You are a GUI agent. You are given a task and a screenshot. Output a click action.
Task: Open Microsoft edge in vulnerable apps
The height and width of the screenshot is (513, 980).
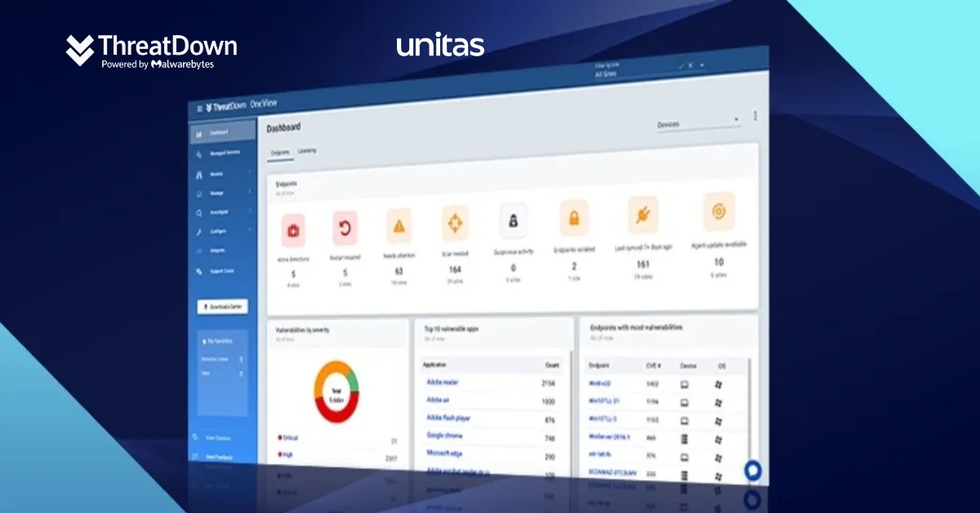444,454
